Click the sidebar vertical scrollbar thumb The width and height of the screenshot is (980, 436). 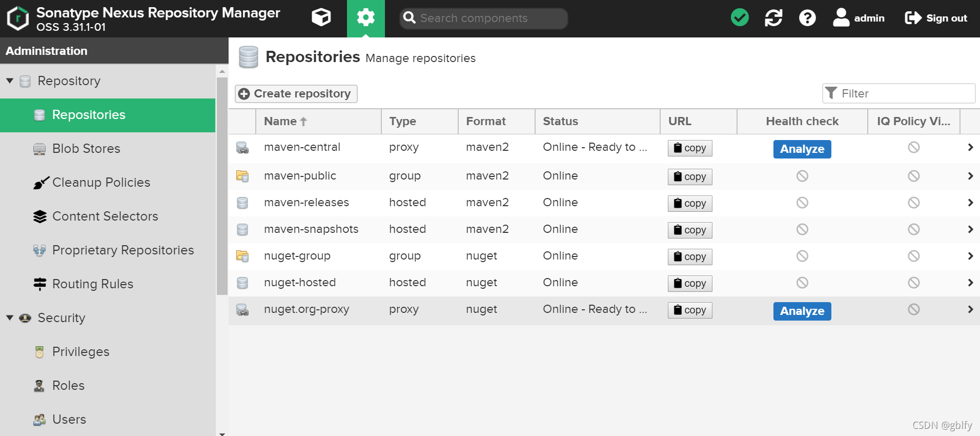point(222,186)
